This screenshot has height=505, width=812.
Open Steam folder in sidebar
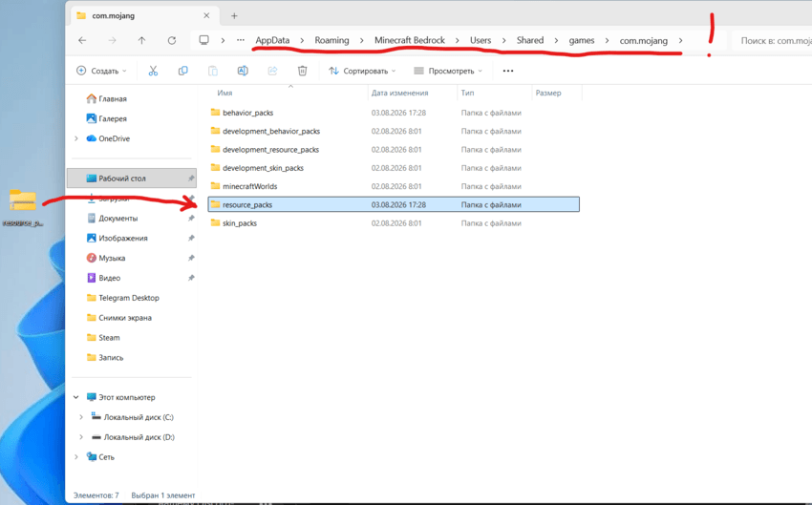coord(109,338)
